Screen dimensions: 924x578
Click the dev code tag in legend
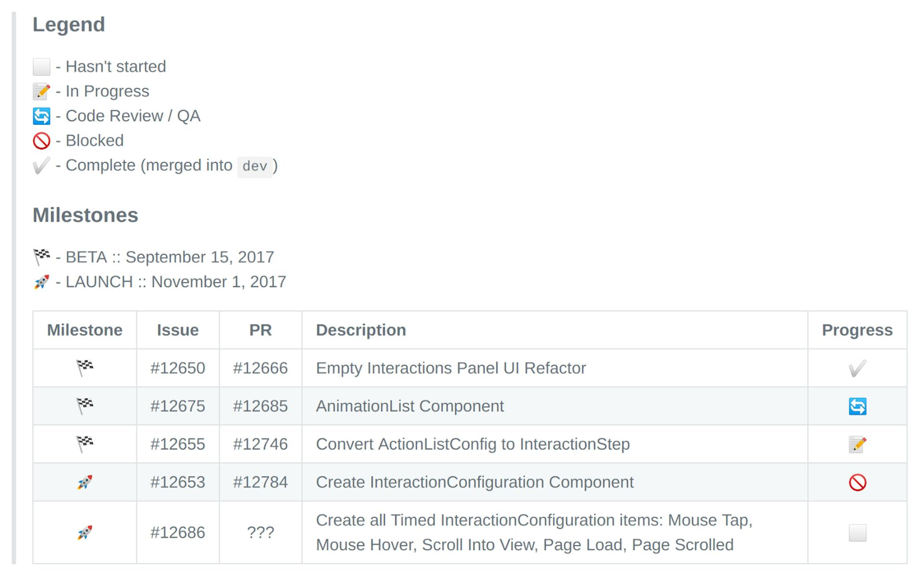click(x=255, y=166)
